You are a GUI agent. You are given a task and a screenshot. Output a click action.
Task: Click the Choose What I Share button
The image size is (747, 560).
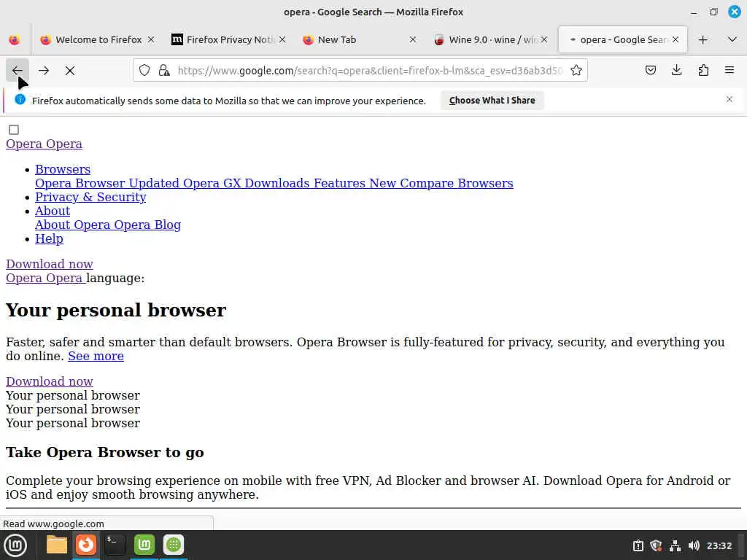tap(492, 101)
